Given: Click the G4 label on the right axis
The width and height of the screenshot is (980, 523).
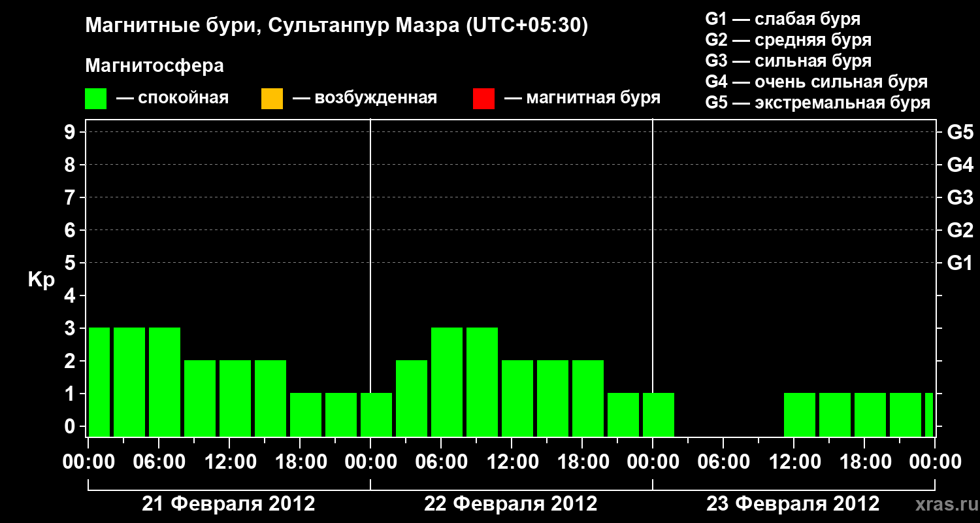Looking at the screenshot, I should (x=960, y=165).
